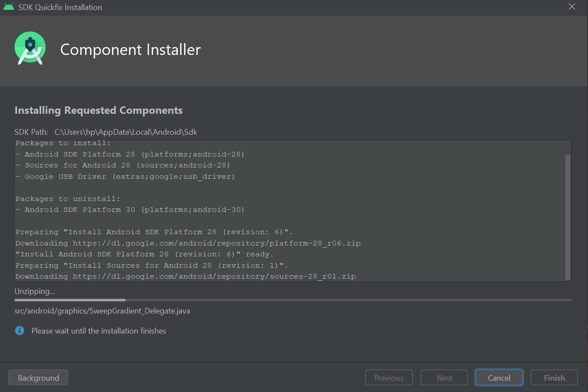This screenshot has height=392, width=588.
Task: Click 'Please wait until the installation finishes' message
Action: click(99, 331)
